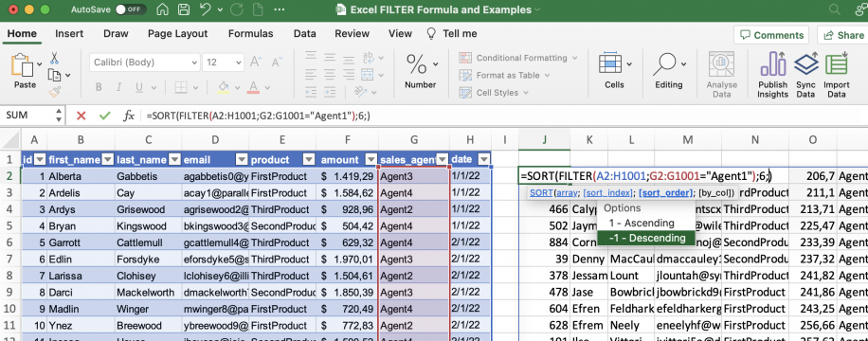868x341 pixels.
Task: Switch to the Data tab
Action: click(x=304, y=33)
